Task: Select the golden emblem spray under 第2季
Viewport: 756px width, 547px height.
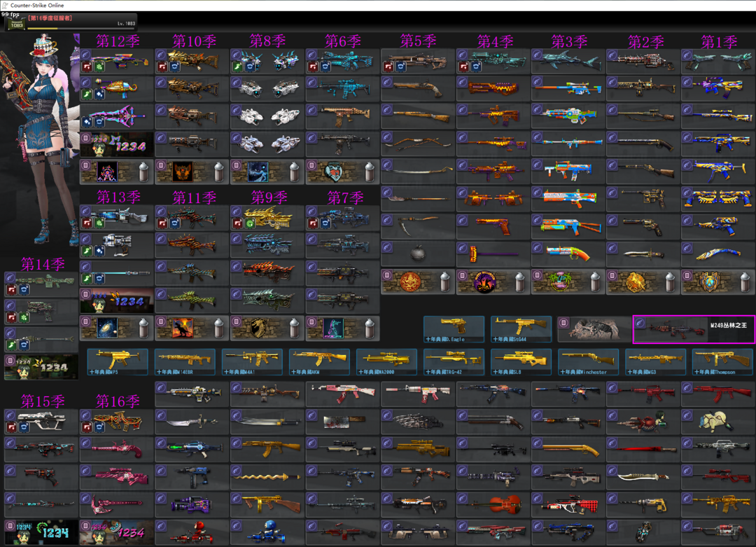Action: point(643,282)
